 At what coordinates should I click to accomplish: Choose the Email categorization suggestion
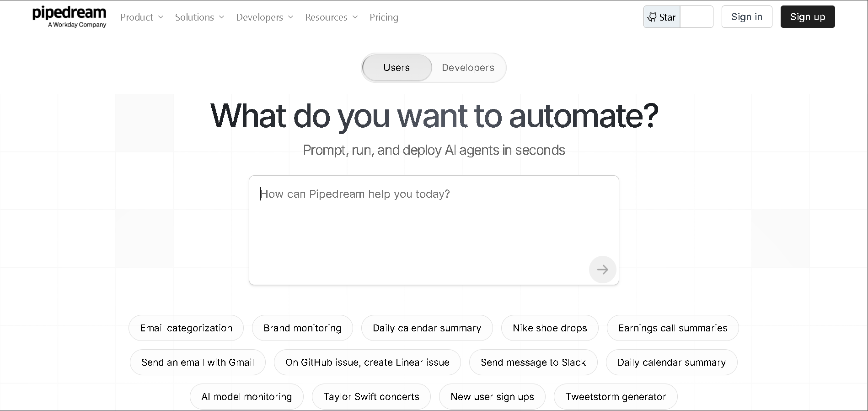pos(186,328)
